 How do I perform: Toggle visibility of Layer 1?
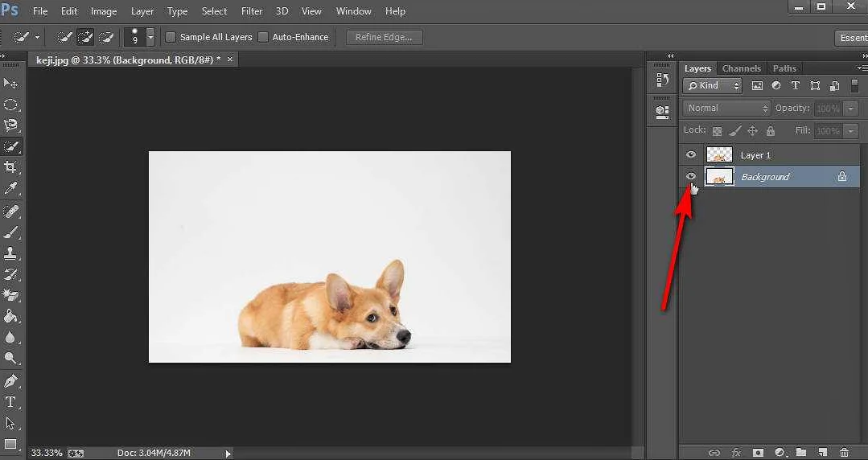691,154
